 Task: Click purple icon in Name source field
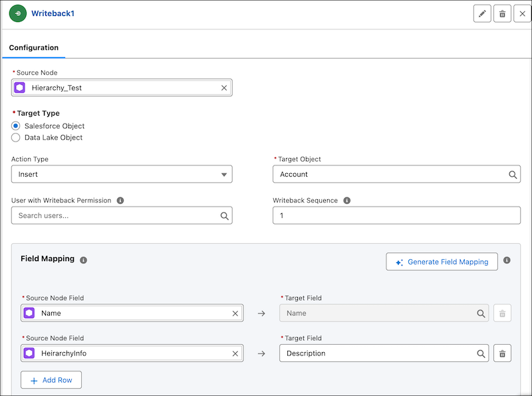click(x=29, y=313)
